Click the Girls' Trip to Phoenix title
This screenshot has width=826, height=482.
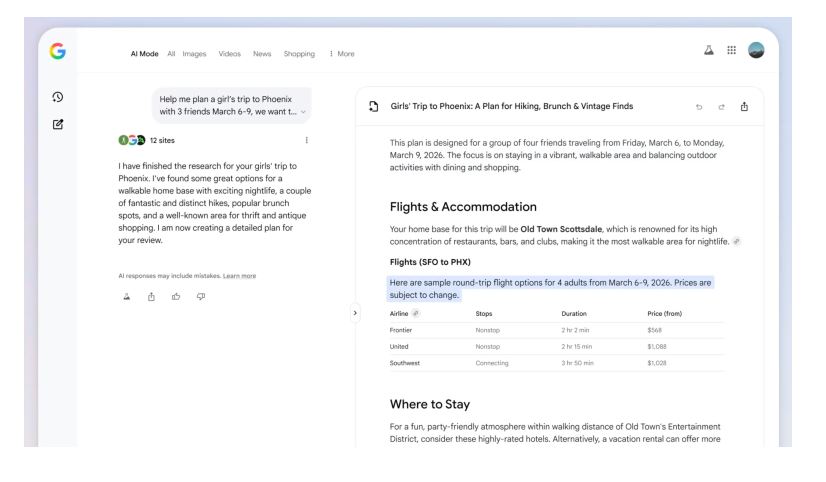512,106
